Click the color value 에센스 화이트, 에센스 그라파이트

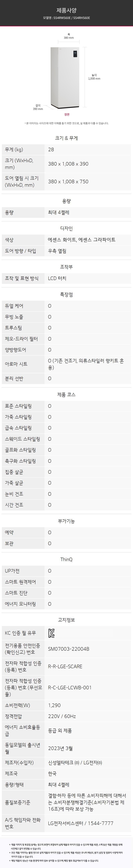click(82, 240)
